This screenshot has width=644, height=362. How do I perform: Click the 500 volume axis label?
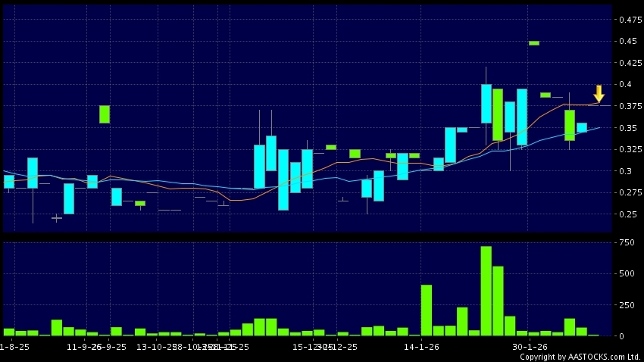[626, 273]
